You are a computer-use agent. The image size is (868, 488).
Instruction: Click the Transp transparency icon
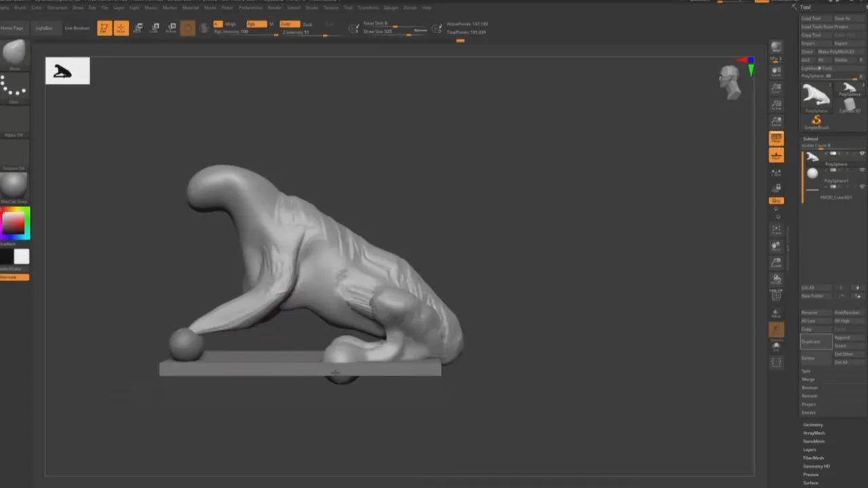coord(776,313)
